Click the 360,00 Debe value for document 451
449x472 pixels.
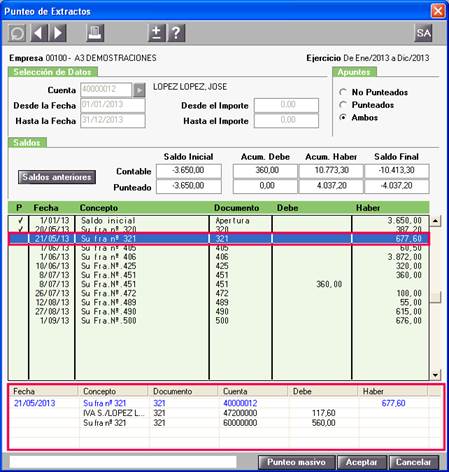(x=329, y=284)
